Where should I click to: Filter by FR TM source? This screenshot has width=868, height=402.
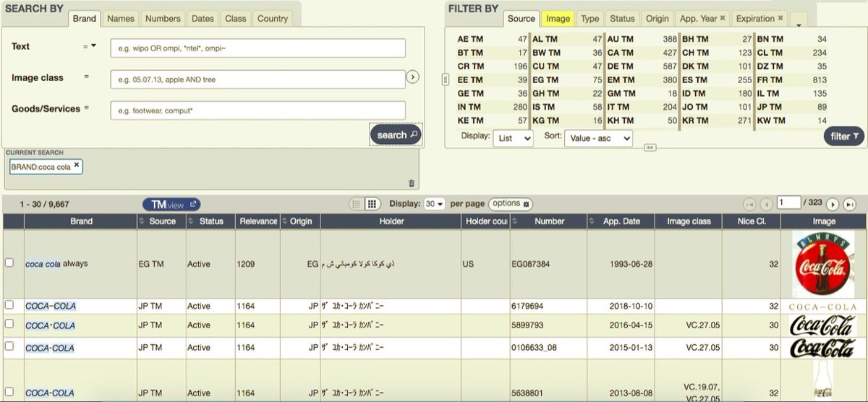point(791,80)
